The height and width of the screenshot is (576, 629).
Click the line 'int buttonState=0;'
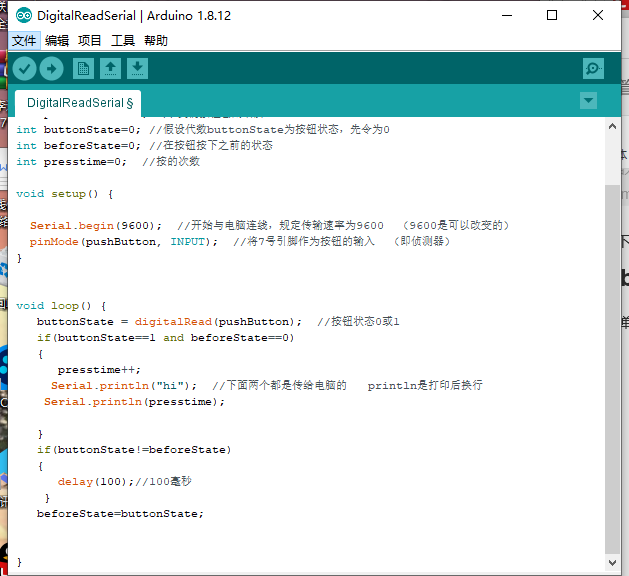(79, 130)
